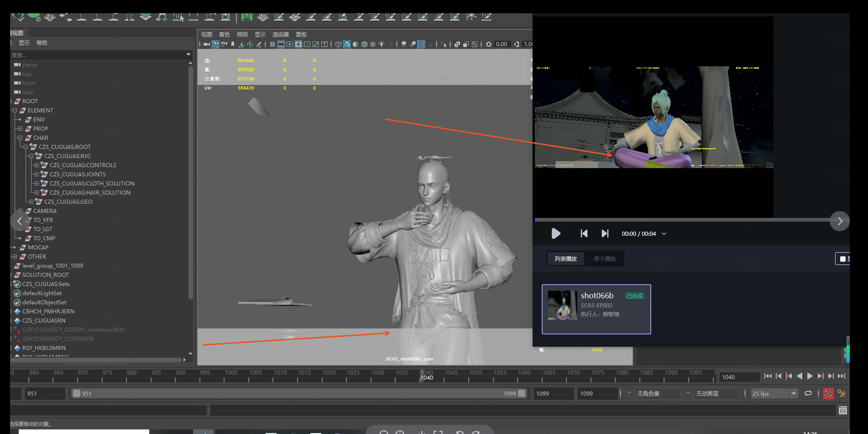
Task: Toggle the use all lights bulb icon
Action: coord(382,44)
